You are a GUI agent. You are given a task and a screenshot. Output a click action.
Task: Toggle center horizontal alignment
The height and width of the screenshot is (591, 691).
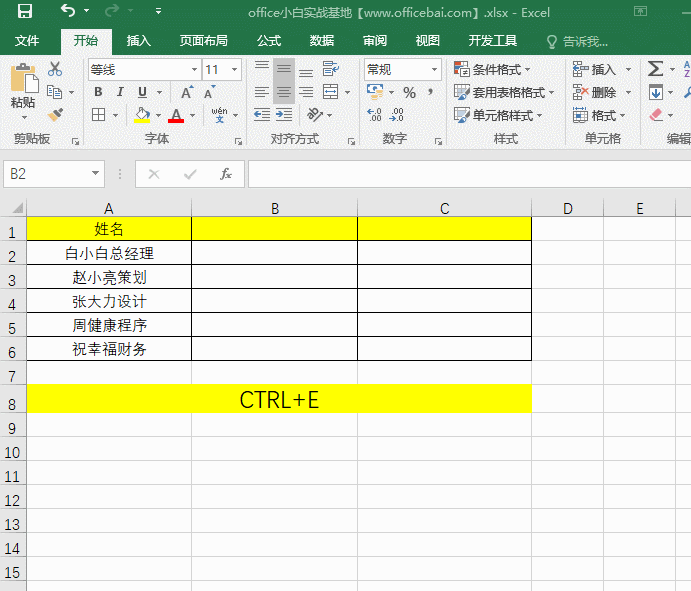[284, 92]
